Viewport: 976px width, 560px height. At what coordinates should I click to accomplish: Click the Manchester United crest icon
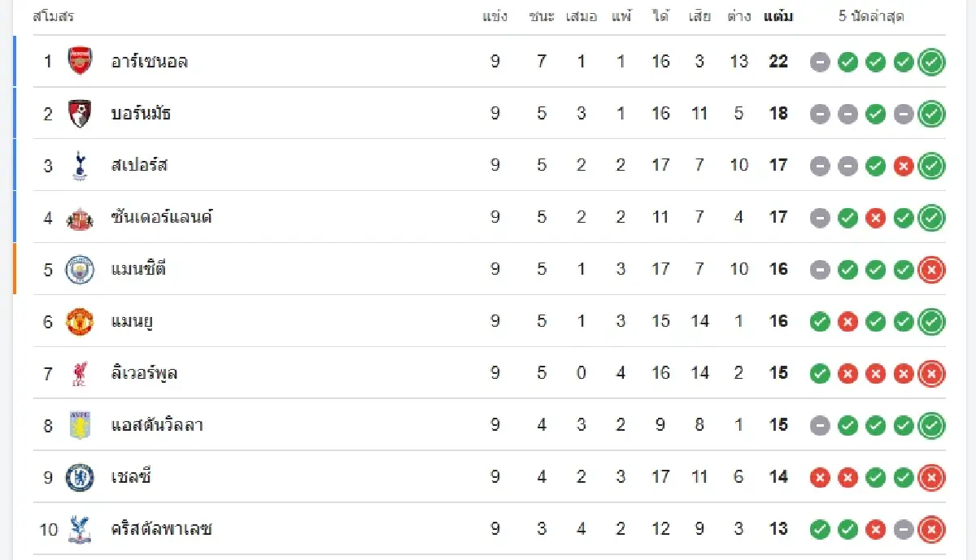[80, 321]
